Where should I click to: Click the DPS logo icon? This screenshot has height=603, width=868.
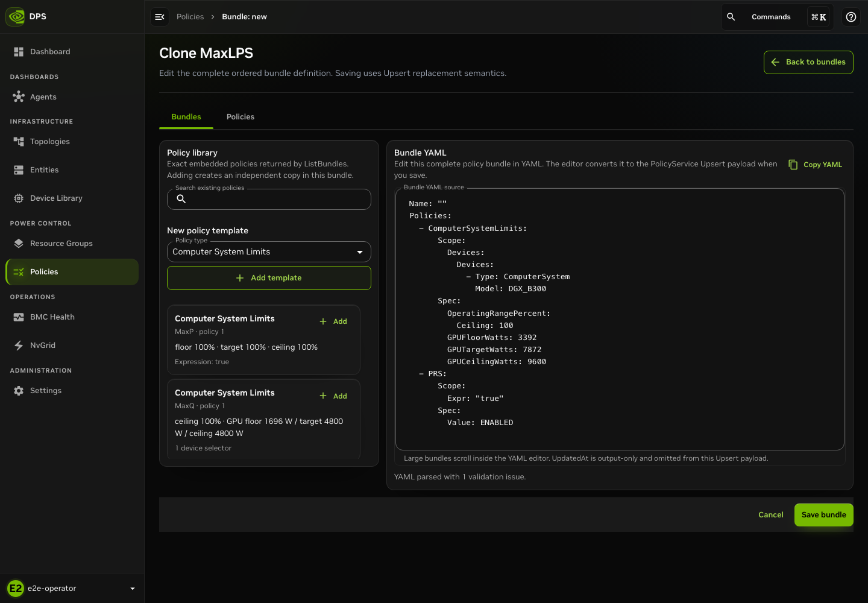(x=16, y=17)
